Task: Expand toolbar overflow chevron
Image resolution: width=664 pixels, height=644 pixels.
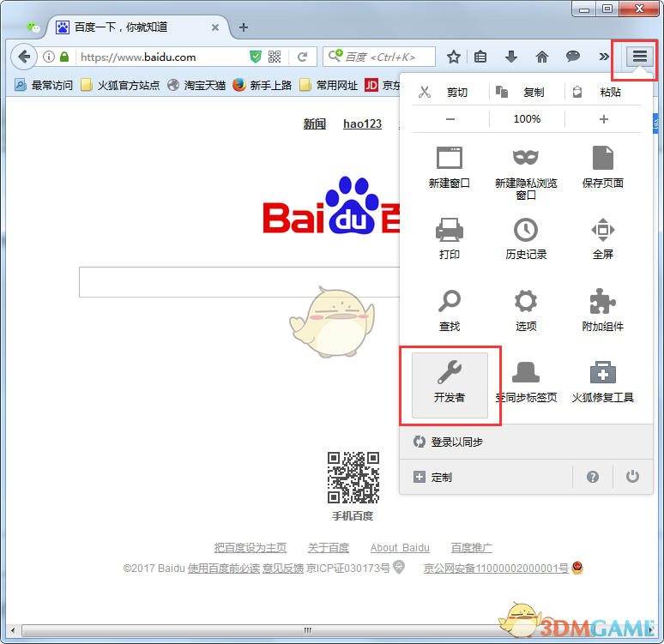Action: click(604, 57)
